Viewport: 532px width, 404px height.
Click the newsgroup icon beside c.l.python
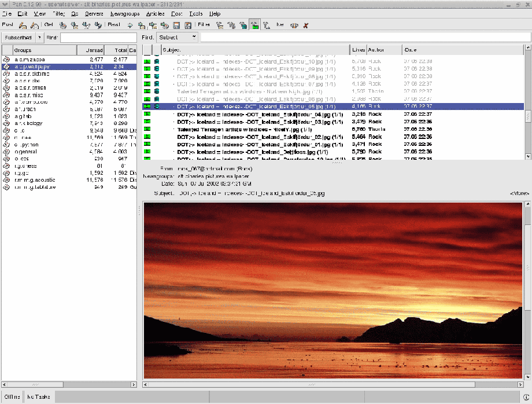coord(7,145)
